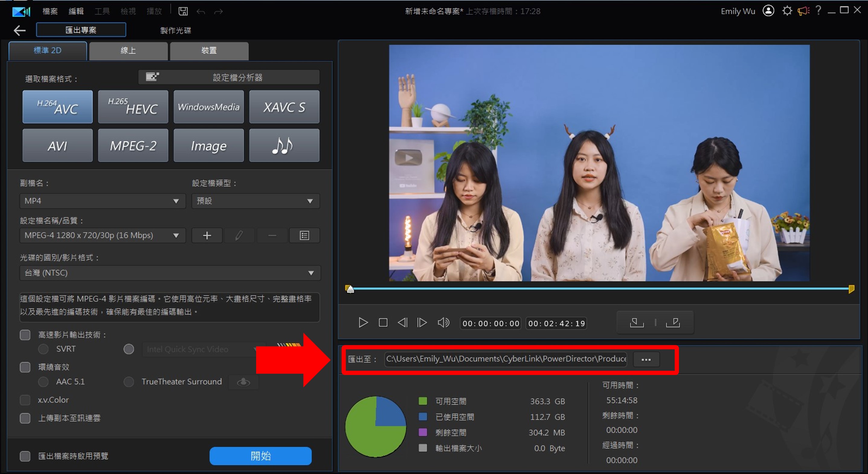Switch to the 標準 2D tab

[47, 50]
